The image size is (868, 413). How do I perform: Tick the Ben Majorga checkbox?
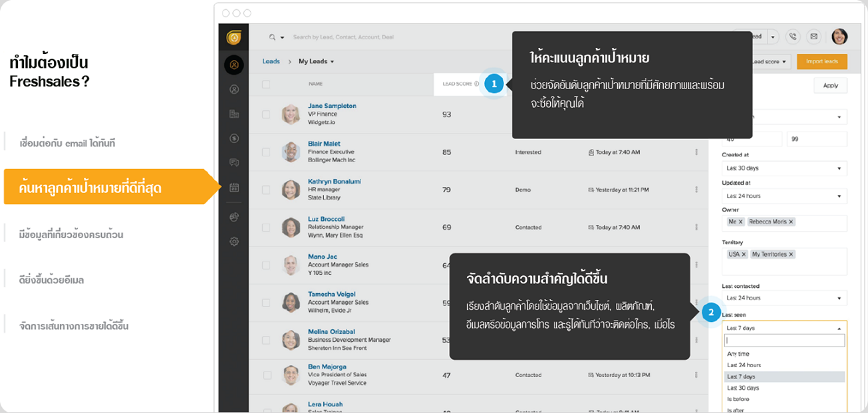(266, 375)
